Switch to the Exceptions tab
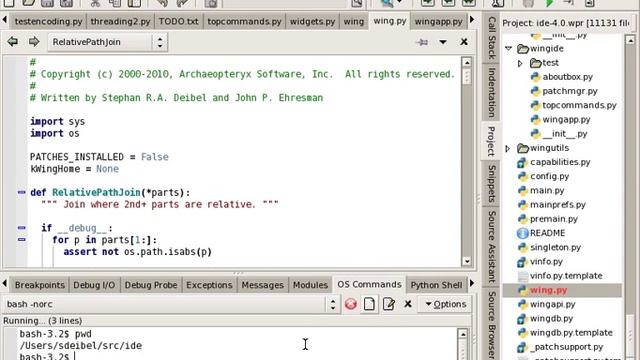The width and height of the screenshot is (640, 360). (209, 285)
